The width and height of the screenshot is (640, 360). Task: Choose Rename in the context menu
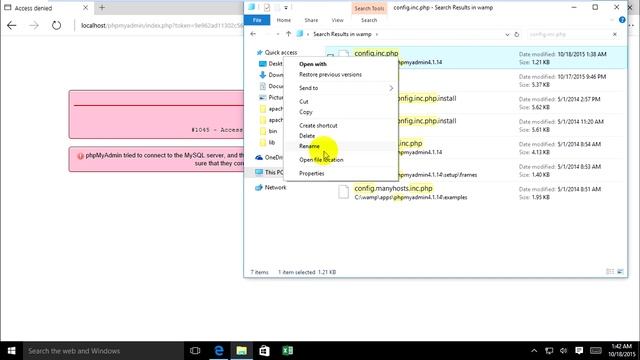[309, 146]
